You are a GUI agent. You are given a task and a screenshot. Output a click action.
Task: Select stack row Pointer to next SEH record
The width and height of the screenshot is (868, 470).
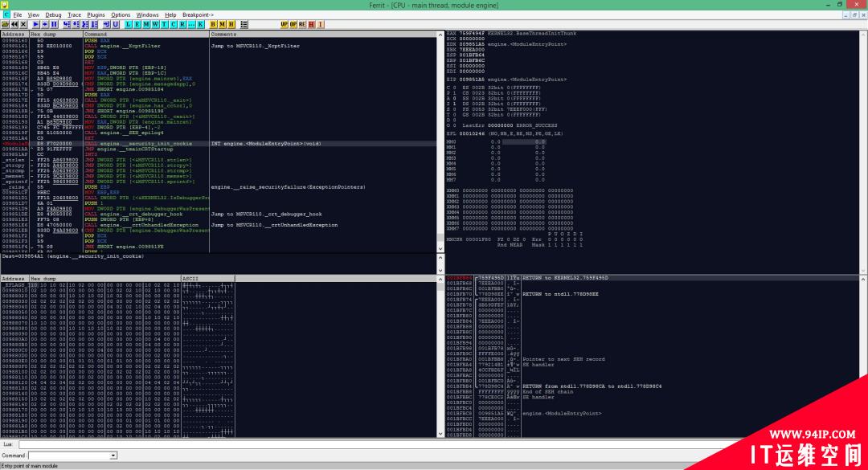(653, 359)
